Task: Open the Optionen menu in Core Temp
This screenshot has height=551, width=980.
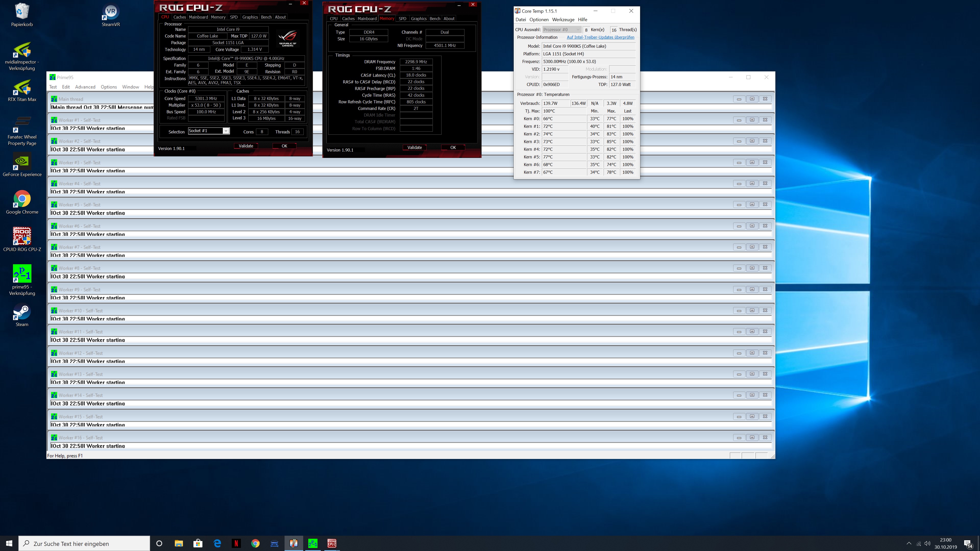Action: (539, 20)
